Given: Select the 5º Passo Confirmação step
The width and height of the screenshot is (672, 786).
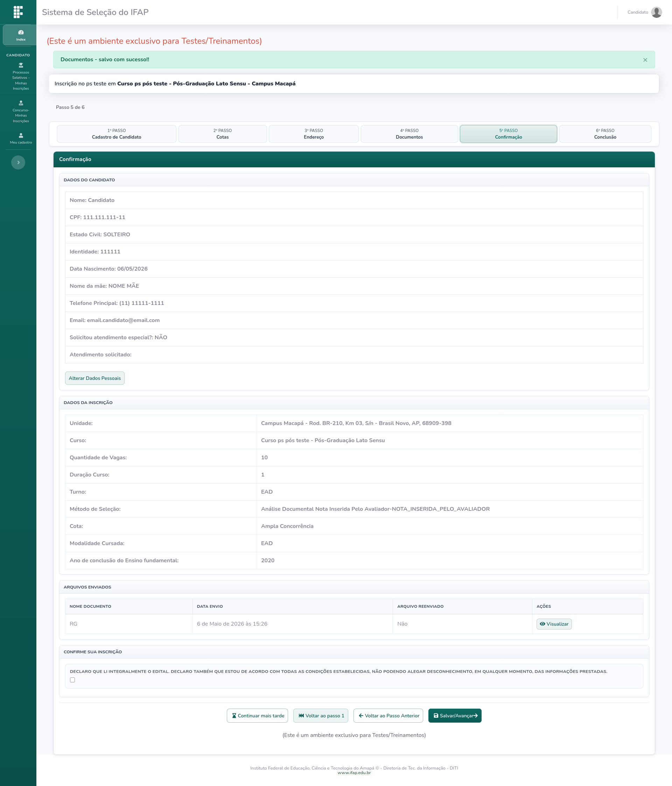Looking at the screenshot, I should (x=508, y=134).
